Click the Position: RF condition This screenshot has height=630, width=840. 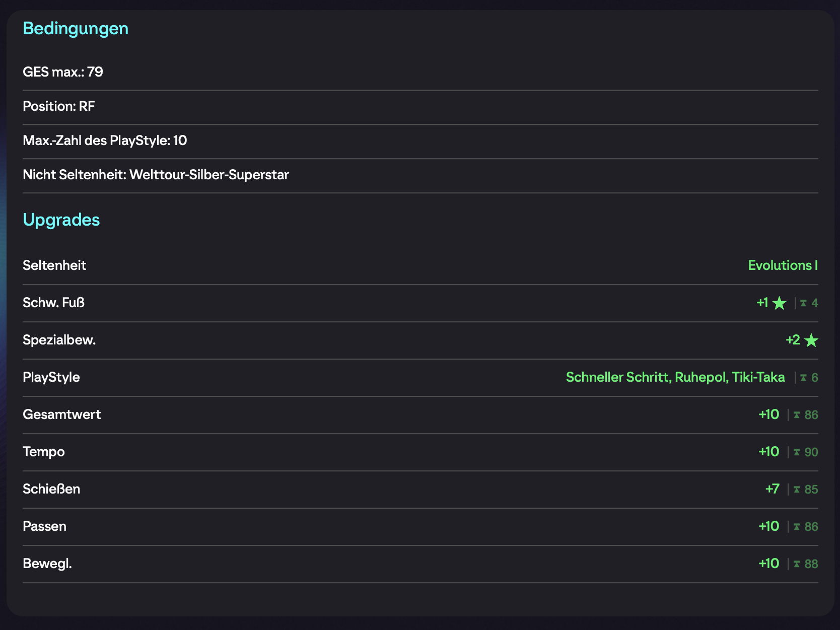click(x=59, y=106)
